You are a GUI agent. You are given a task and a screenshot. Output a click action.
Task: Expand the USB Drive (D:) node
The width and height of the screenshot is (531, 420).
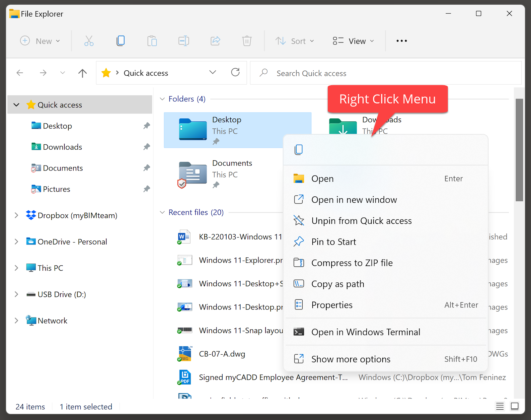click(16, 294)
